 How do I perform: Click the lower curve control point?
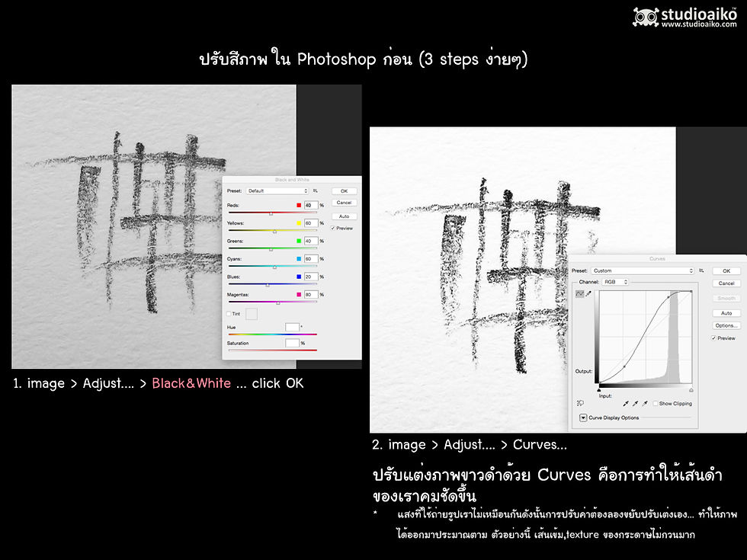[x=624, y=366]
